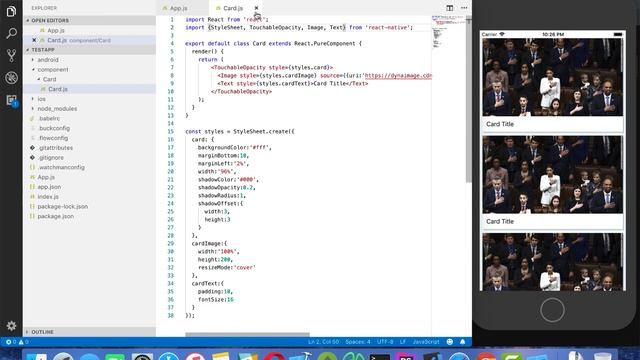This screenshot has height=360, width=640.
Task: Change encoding via UTF-8 indicator
Action: [385, 342]
